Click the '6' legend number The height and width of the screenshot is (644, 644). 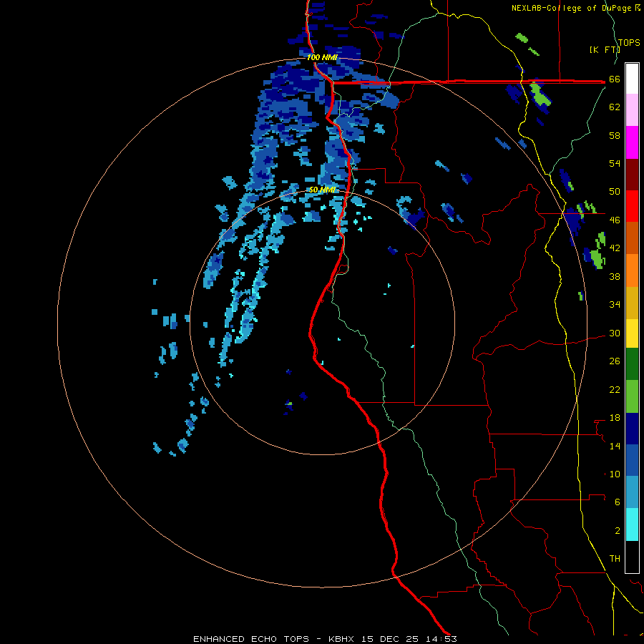(618, 502)
